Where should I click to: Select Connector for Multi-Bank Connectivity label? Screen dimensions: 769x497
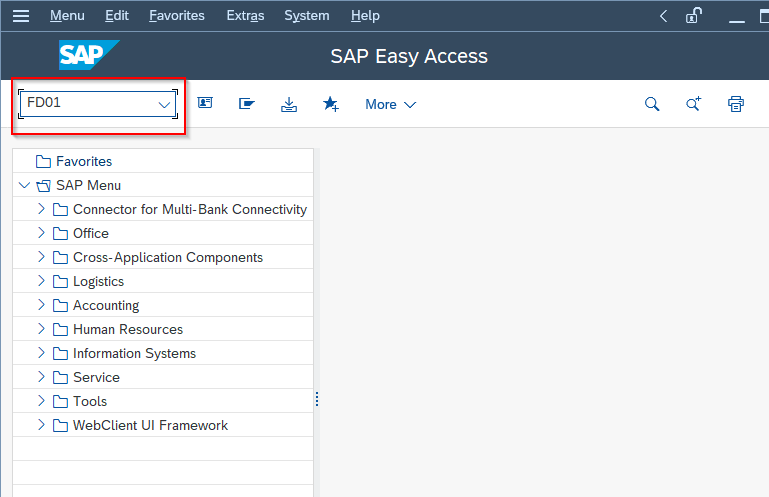click(x=190, y=209)
